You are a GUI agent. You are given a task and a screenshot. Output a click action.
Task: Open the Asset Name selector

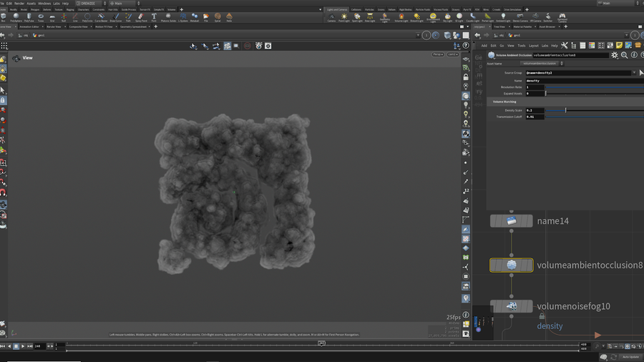tap(541, 64)
